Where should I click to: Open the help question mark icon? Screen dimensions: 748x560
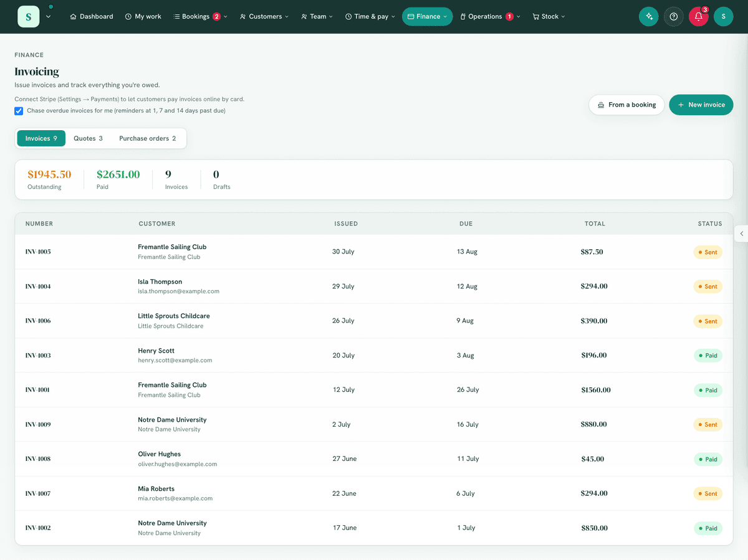(x=674, y=17)
